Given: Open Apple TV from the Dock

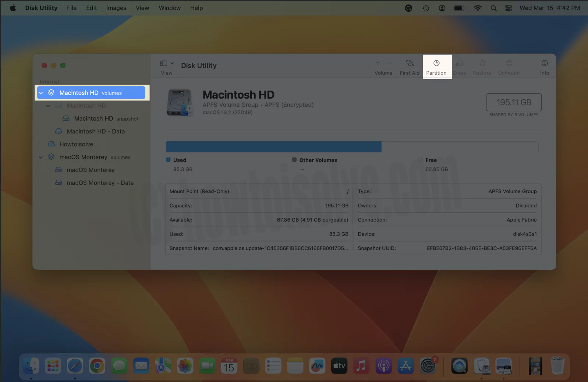Looking at the screenshot, I should 339,366.
